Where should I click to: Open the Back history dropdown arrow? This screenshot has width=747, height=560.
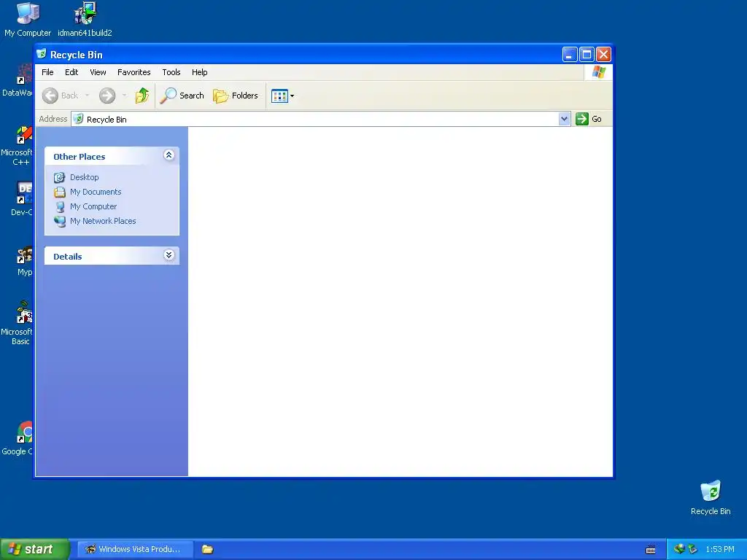(x=88, y=96)
